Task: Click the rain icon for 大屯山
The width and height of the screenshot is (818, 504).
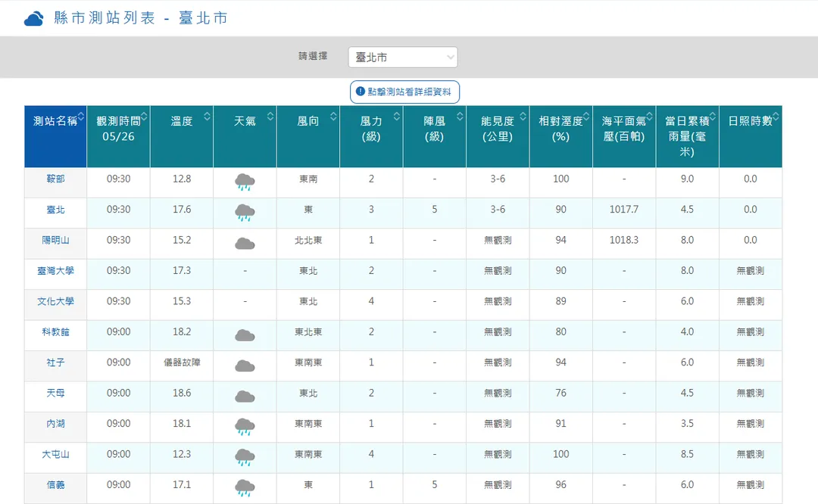Action: [245, 458]
